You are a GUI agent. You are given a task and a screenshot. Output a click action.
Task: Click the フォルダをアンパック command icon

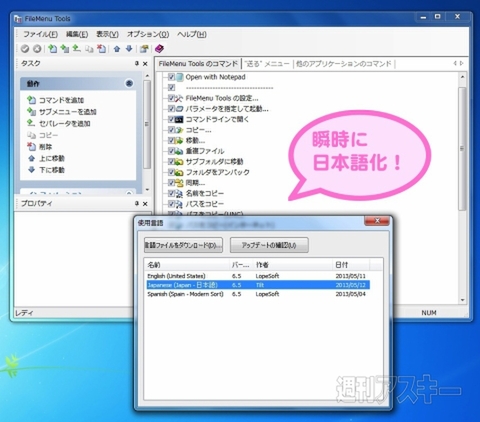pyautogui.click(x=180, y=172)
